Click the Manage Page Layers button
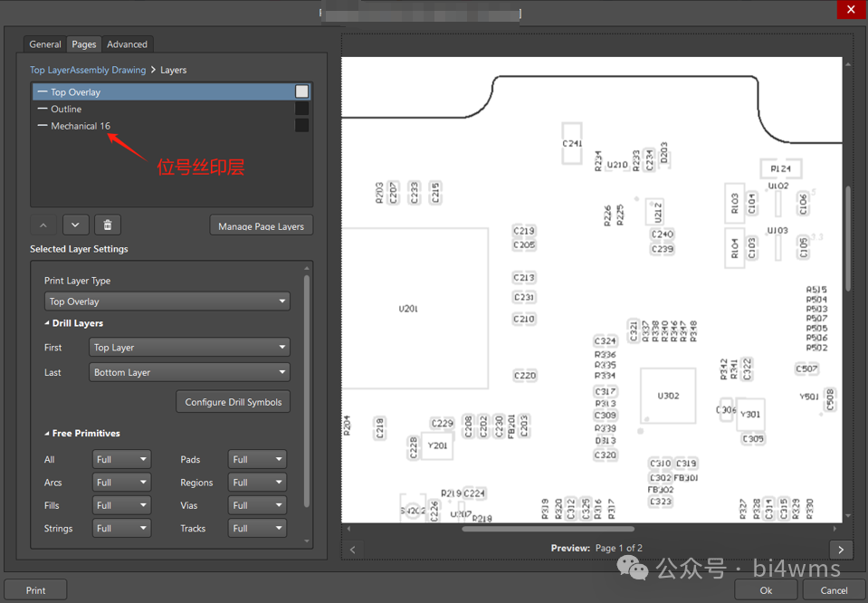The height and width of the screenshot is (603, 868). pyautogui.click(x=261, y=225)
